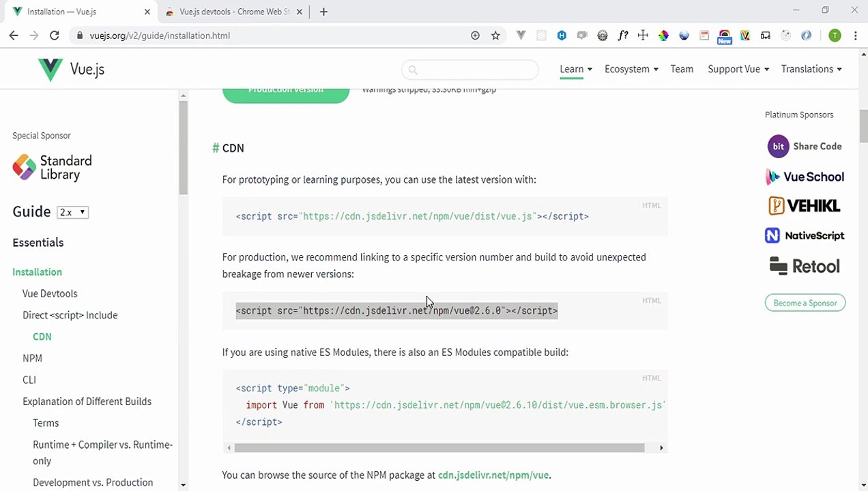
Task: Click the URL address bar
Action: [273, 35]
